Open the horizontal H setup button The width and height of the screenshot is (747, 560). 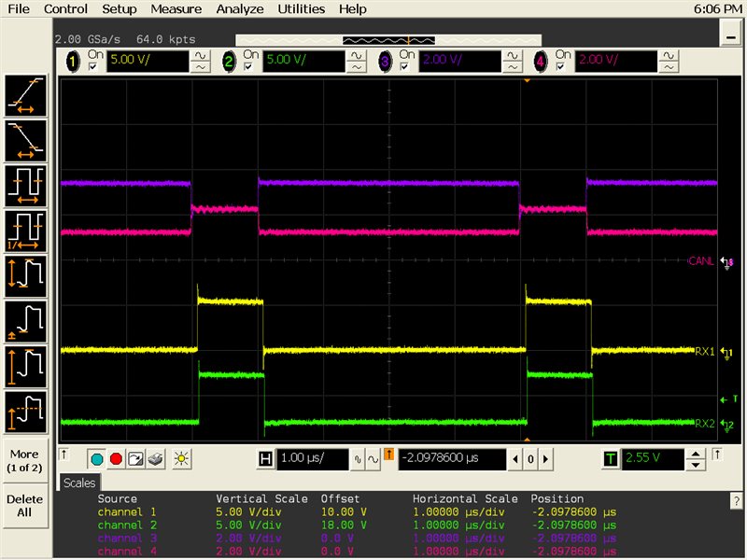tap(265, 459)
